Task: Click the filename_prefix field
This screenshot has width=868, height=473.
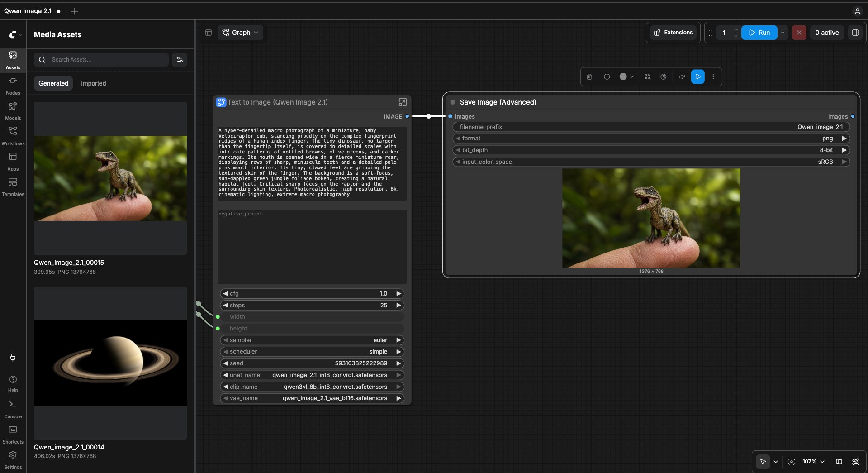Action: [x=651, y=127]
